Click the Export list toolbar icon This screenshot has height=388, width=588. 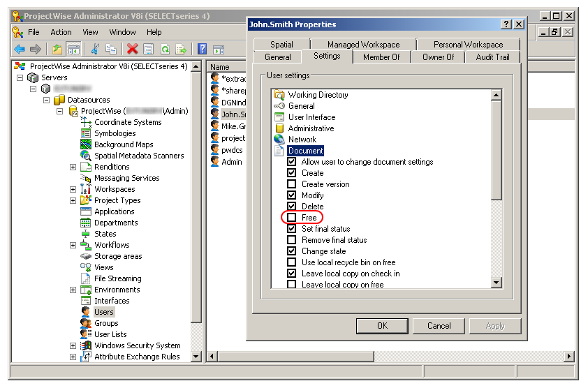[181, 49]
